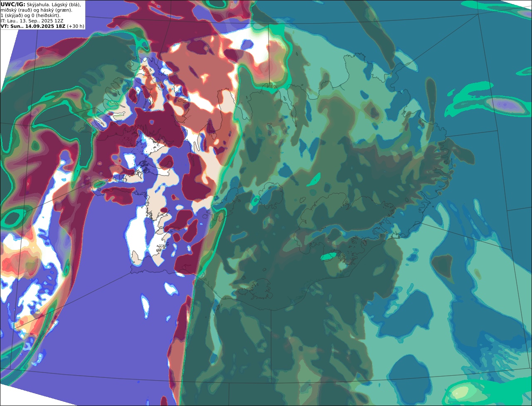Screen dimensions: 532x406
Task: Click the 'UWC/IG: Skýjahula. Lágský (blá),' title line
Action: [41, 4]
